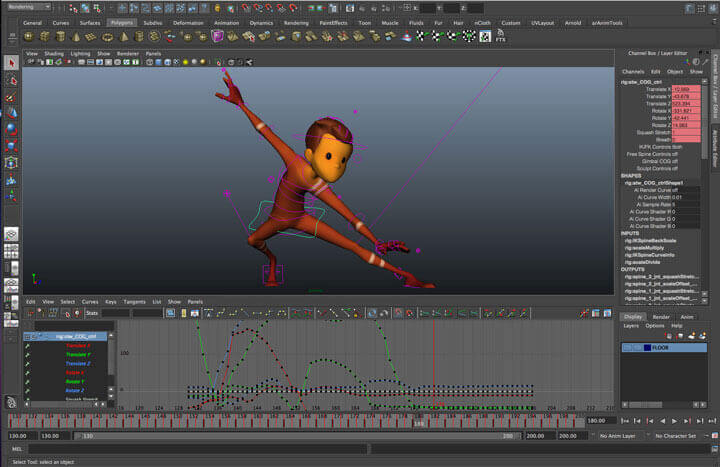Click the create new layer icon
The width and height of the screenshot is (720, 467).
tap(691, 336)
